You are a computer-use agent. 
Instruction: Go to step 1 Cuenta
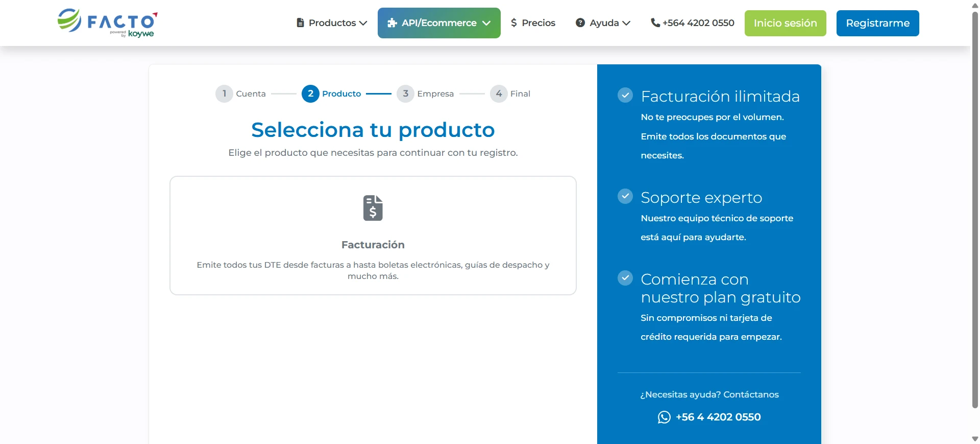[240, 94]
